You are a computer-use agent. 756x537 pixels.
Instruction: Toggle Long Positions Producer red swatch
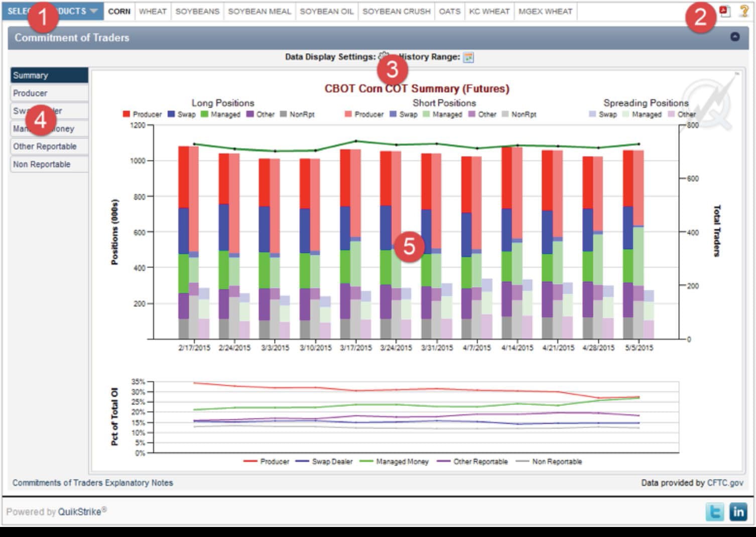127,115
